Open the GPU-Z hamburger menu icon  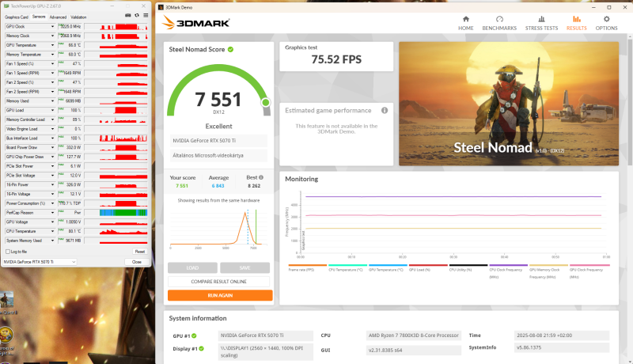tap(146, 15)
